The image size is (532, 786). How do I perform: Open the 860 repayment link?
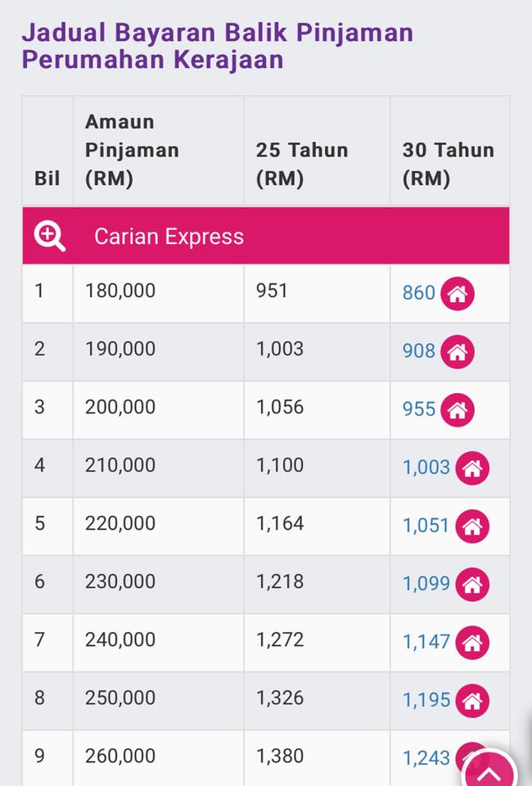[x=419, y=293]
